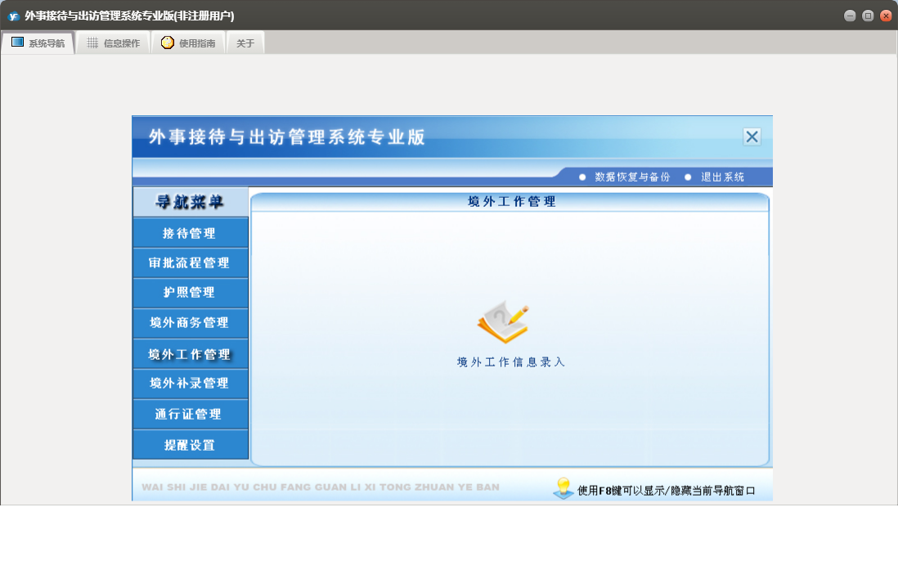Screen dimensions: 898x588
Task: Click the 外事接待与出访管理系统专业版 banner title
Action: [287, 137]
